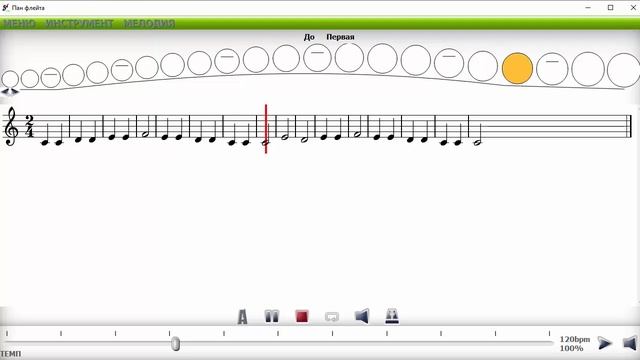Minimize the Пан флейта window

point(588,7)
